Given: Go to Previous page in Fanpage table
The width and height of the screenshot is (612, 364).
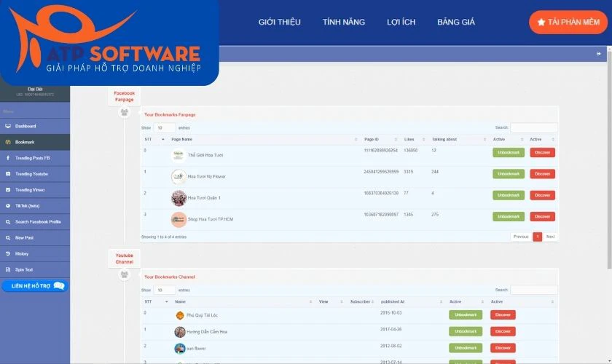Looking at the screenshot, I should point(521,237).
